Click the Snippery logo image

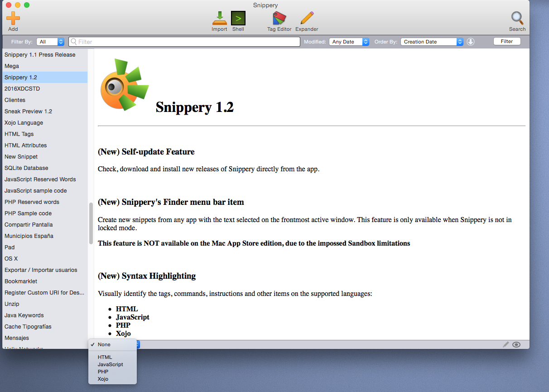125,85
